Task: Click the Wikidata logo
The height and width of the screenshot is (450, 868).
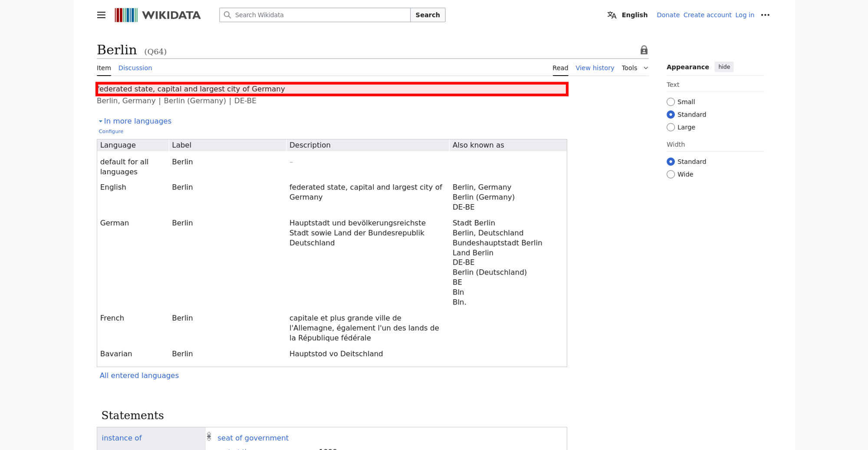Action: pos(158,15)
